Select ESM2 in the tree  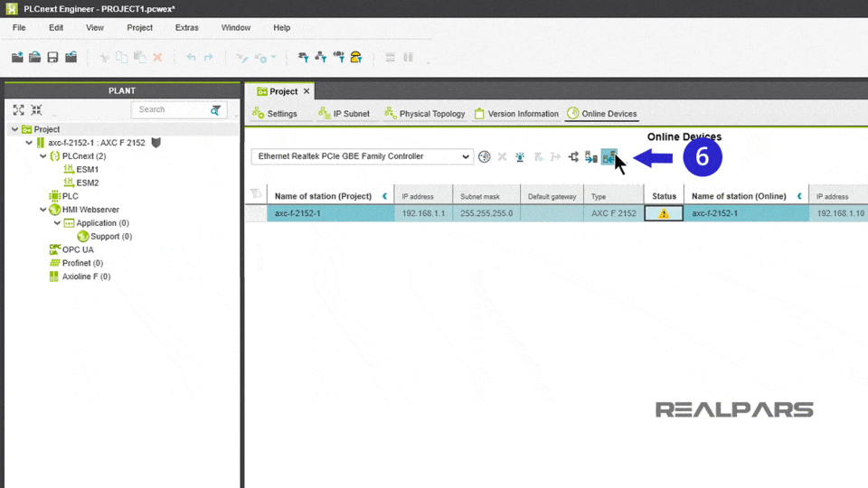pos(80,183)
